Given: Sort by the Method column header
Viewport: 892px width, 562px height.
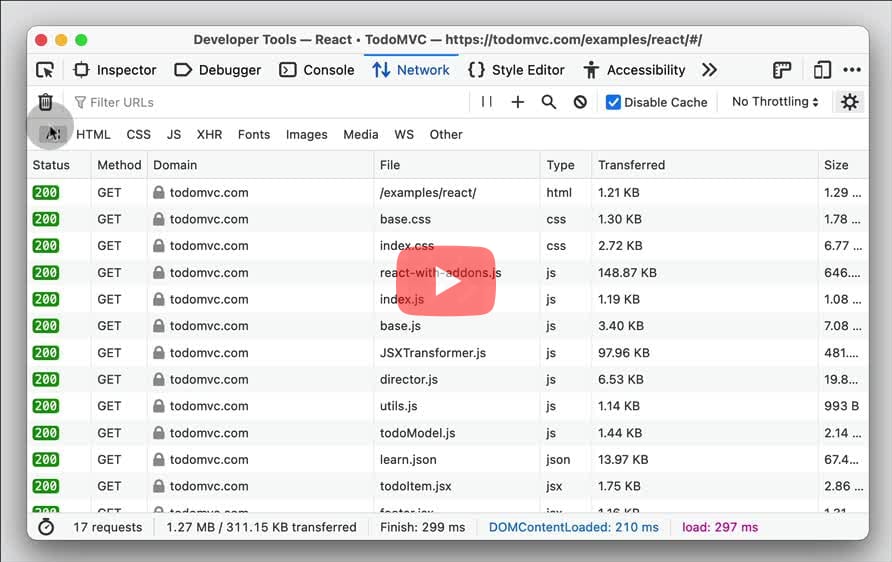Looking at the screenshot, I should coord(119,165).
